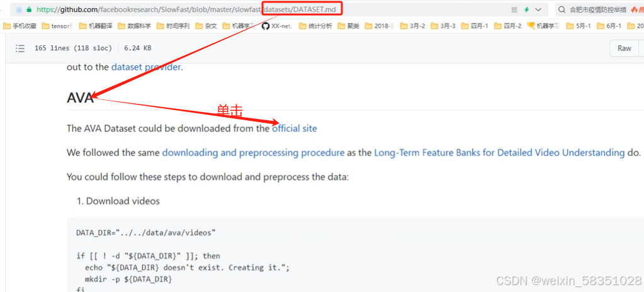
Task: Click 'You could follow these steps' sentence
Action: coord(208,177)
